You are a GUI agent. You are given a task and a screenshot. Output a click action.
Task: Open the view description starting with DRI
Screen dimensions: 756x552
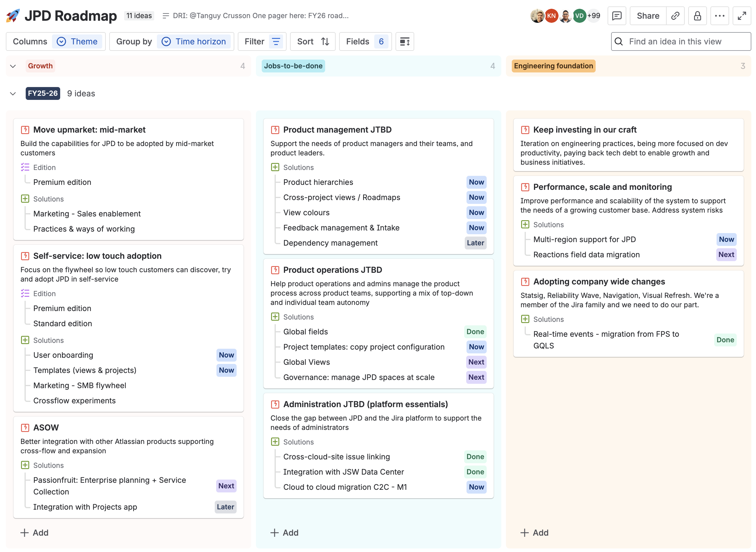(261, 16)
